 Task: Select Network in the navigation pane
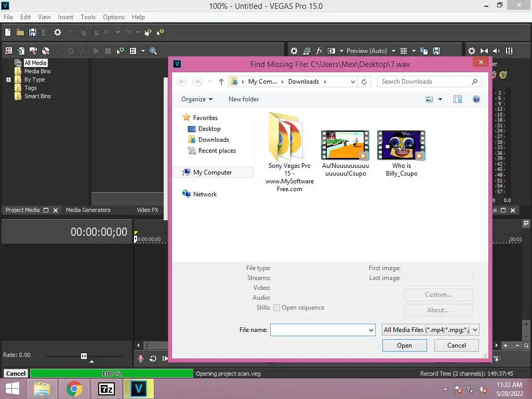pyautogui.click(x=205, y=194)
